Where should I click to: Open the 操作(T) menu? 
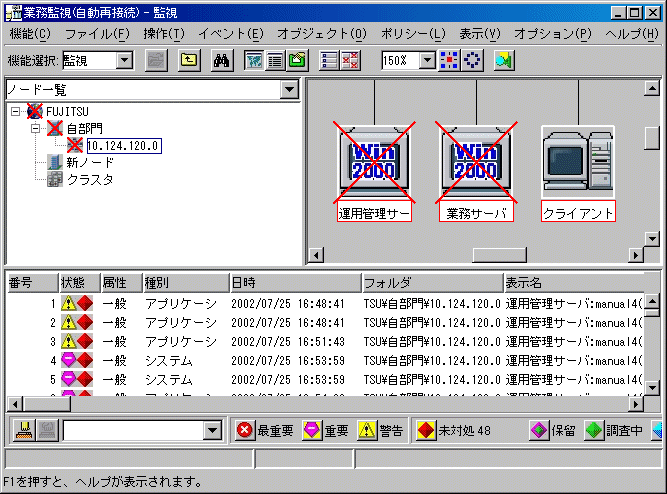coord(164,34)
